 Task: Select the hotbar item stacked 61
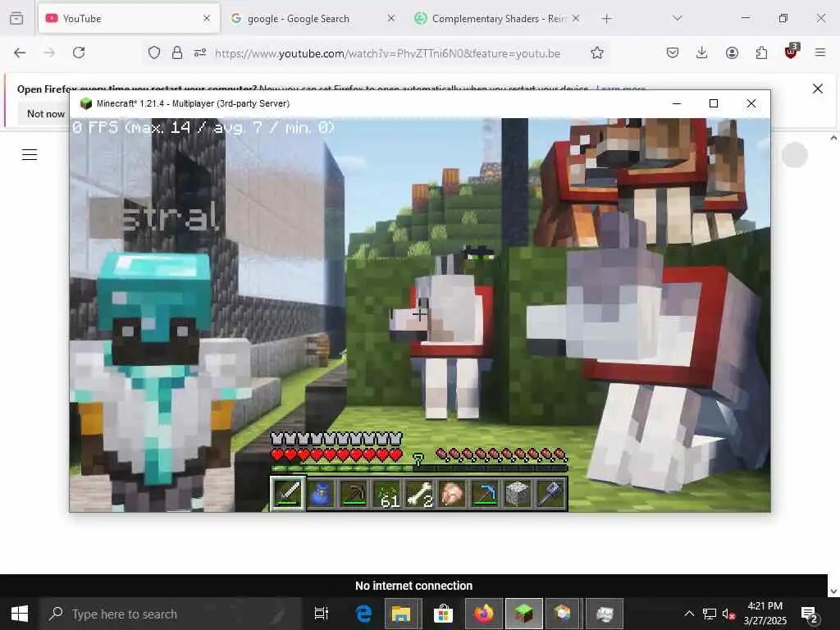pyautogui.click(x=387, y=493)
